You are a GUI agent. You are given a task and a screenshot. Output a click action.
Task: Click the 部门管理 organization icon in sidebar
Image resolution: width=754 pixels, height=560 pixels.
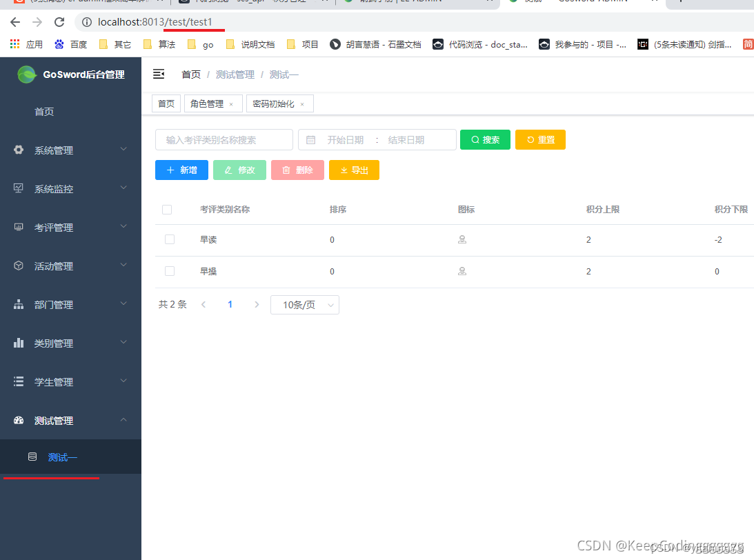click(x=18, y=304)
